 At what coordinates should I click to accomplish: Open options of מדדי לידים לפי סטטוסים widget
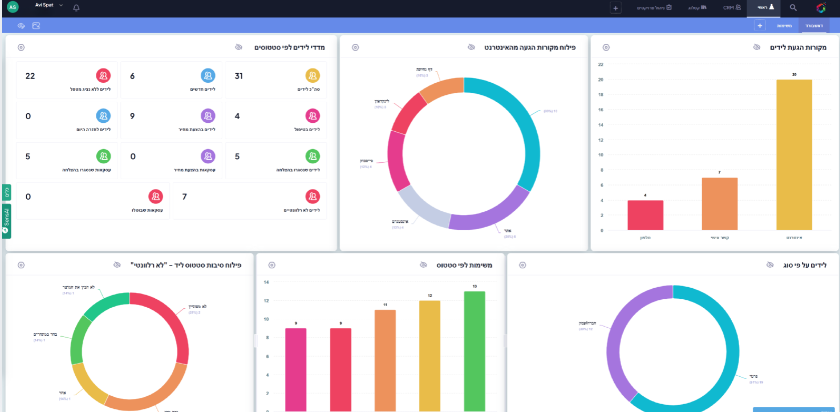pos(21,47)
